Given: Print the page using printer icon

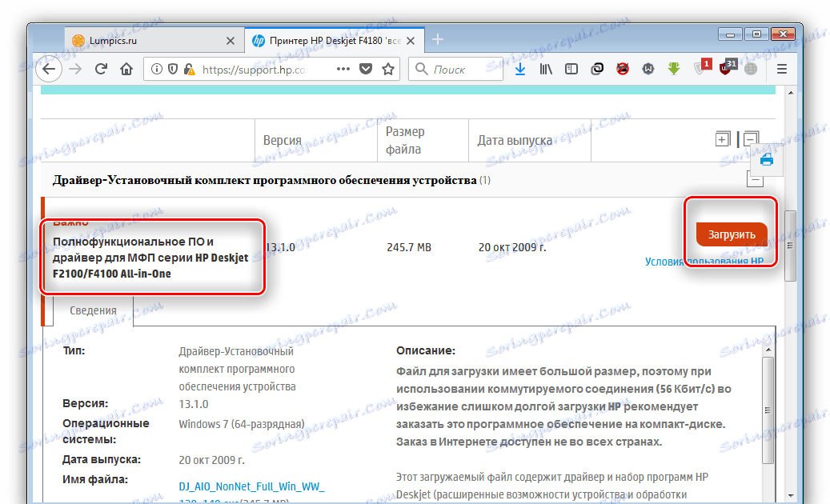Looking at the screenshot, I should click(x=767, y=159).
